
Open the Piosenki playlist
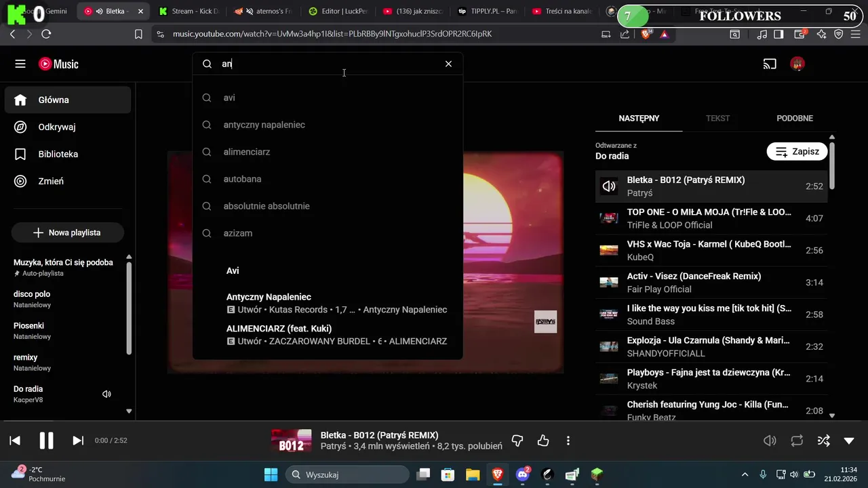[x=64, y=330]
